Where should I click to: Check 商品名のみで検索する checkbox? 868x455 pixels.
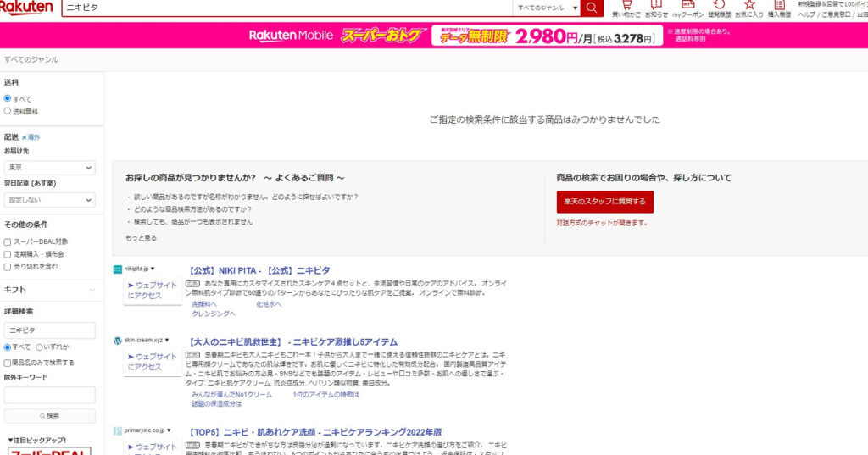[7, 363]
